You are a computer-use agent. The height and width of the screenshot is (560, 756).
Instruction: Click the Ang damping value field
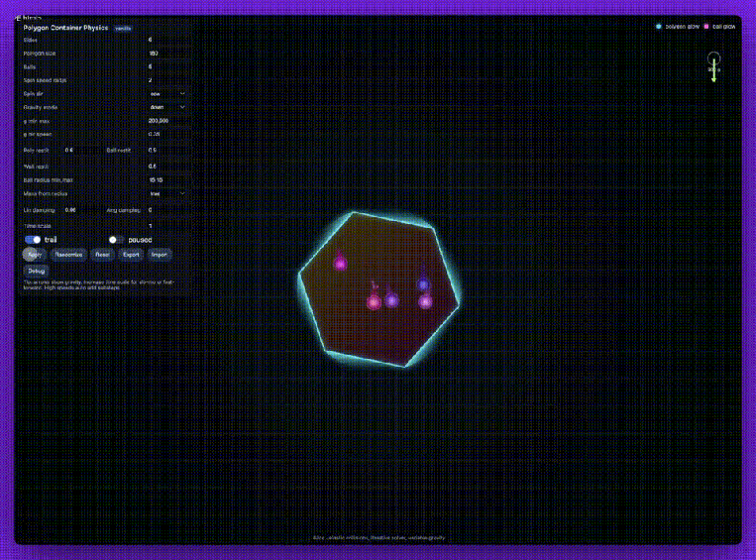(166, 210)
